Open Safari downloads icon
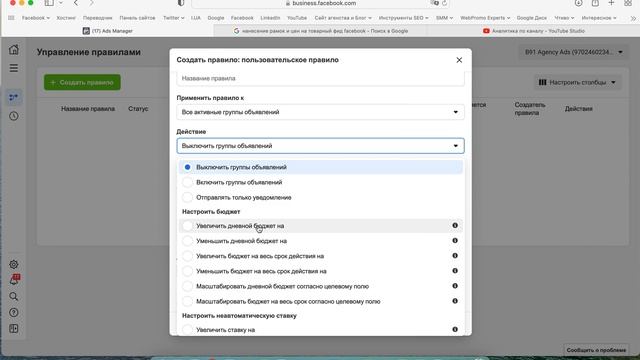This screenshot has width=640, height=360. click(x=578, y=3)
